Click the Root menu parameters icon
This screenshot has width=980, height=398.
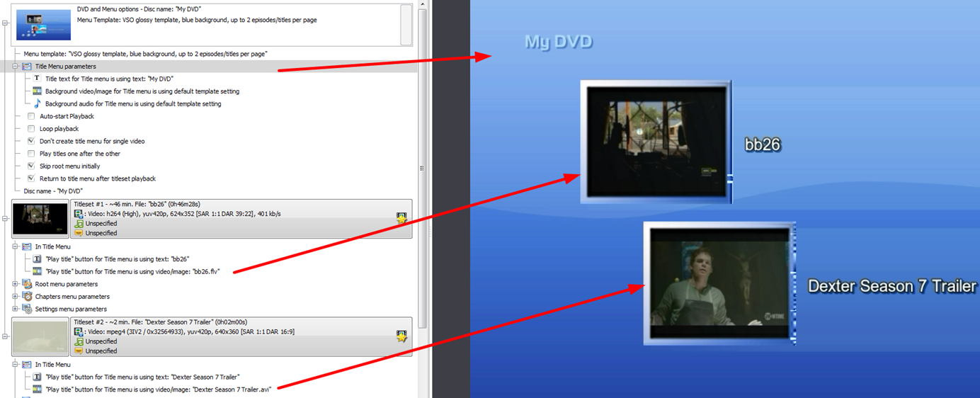pos(27,284)
